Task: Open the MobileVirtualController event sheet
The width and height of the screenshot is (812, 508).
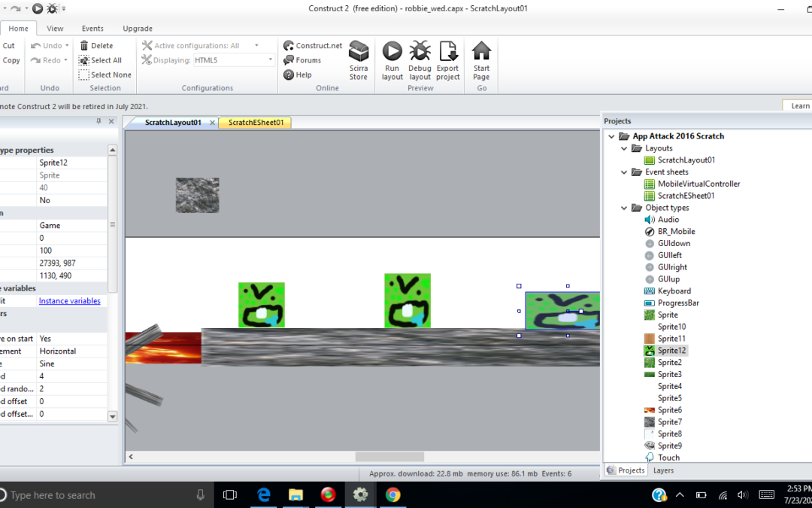Action: pyautogui.click(x=698, y=184)
